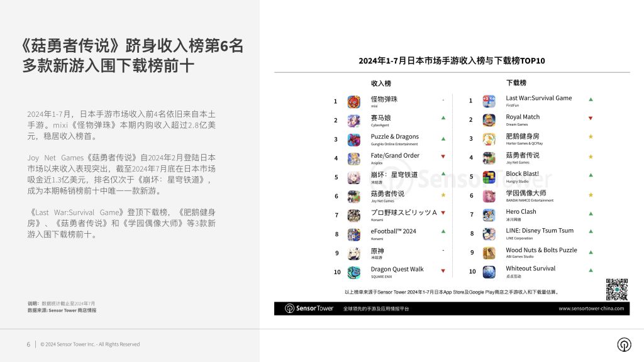The image size is (644, 362).
Task: Click the text LINE: Disney Tsum Tsum
Action: click(540, 231)
